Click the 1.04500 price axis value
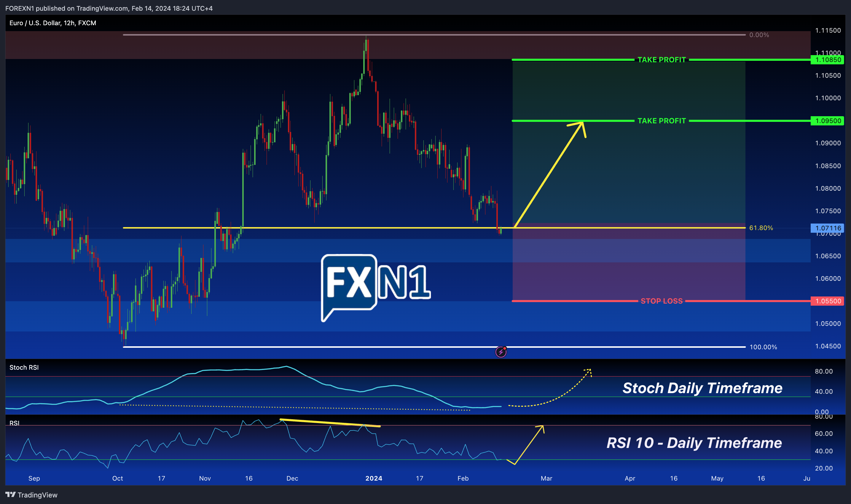Screen dimensions: 851x504 (828, 346)
